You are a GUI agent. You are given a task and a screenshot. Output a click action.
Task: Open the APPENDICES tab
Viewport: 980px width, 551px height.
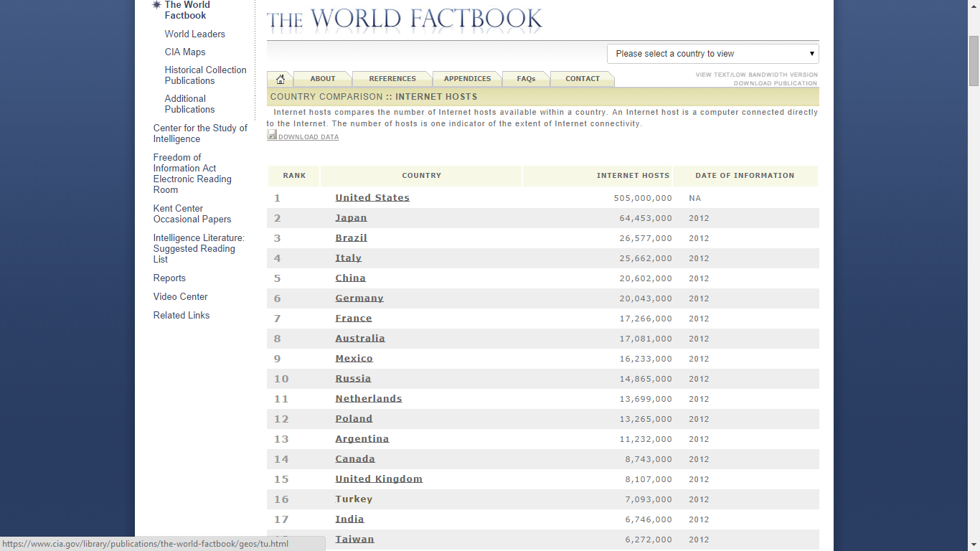[x=468, y=79]
